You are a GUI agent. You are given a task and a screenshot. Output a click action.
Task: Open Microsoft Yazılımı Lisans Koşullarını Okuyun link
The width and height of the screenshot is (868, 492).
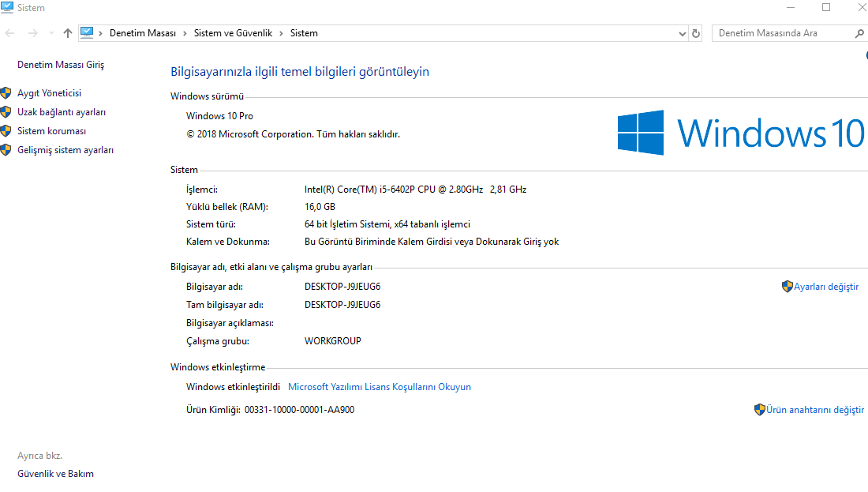click(x=380, y=387)
